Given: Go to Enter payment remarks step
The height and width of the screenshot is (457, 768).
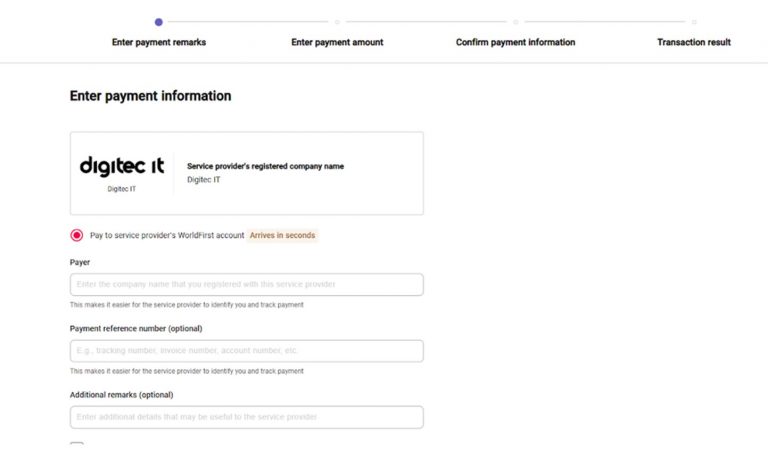Looking at the screenshot, I should [159, 42].
